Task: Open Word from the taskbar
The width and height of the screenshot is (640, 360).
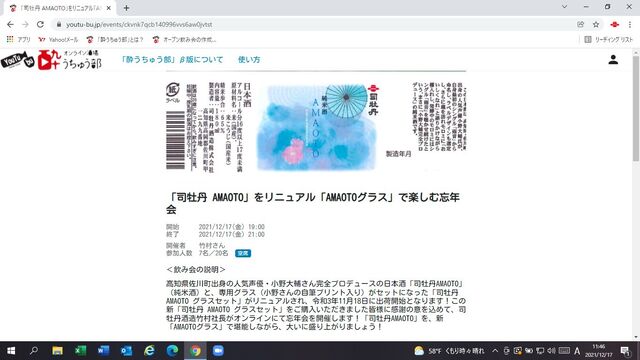Action: (x=103, y=351)
